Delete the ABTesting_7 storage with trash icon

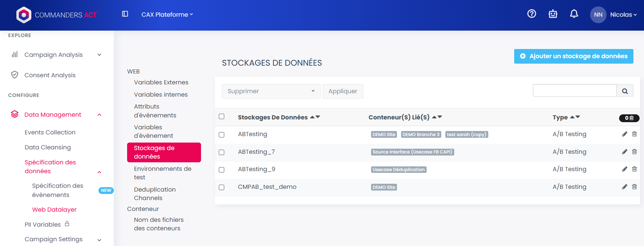pyautogui.click(x=634, y=152)
